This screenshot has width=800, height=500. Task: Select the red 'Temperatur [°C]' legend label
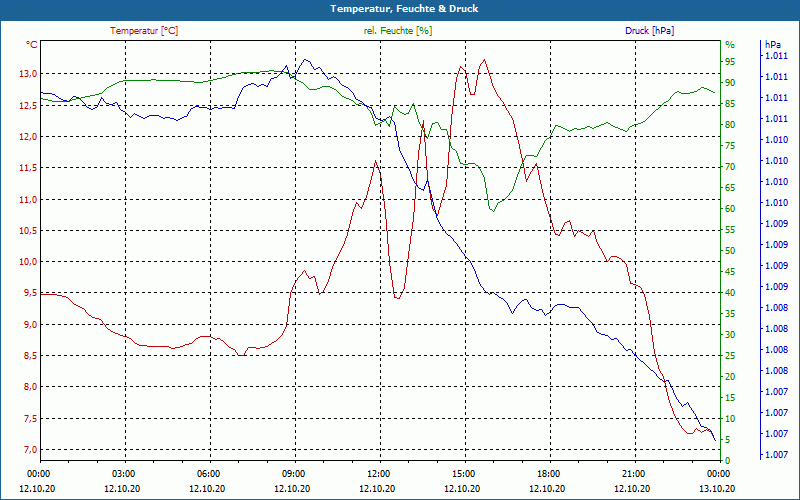click(144, 31)
